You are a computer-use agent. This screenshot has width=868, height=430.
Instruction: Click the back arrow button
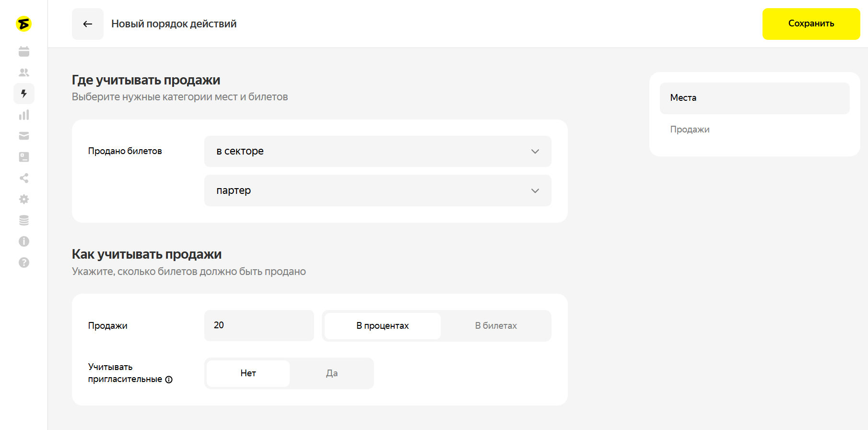point(88,24)
